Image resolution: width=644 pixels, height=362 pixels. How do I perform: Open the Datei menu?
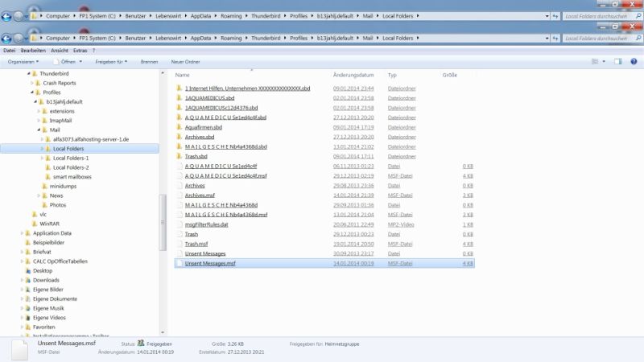(9, 51)
